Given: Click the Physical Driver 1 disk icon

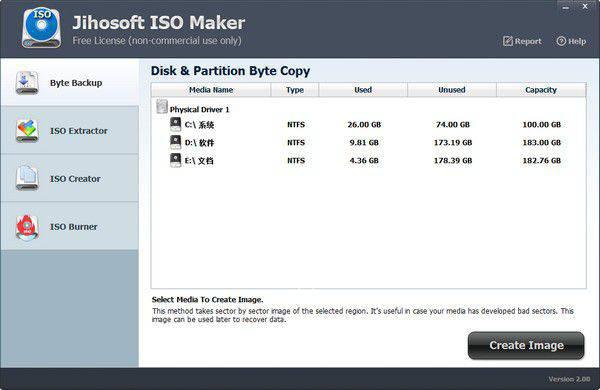Looking at the screenshot, I should [x=162, y=107].
